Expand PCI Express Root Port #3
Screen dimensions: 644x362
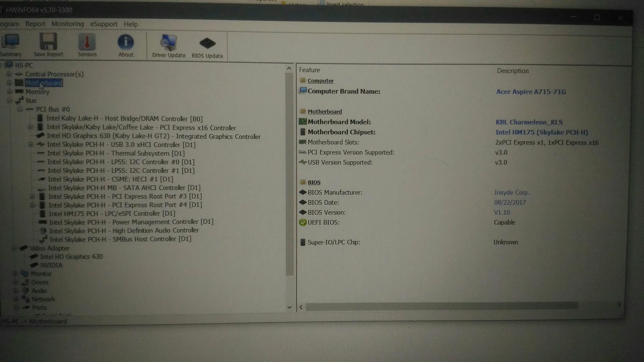click(32, 196)
